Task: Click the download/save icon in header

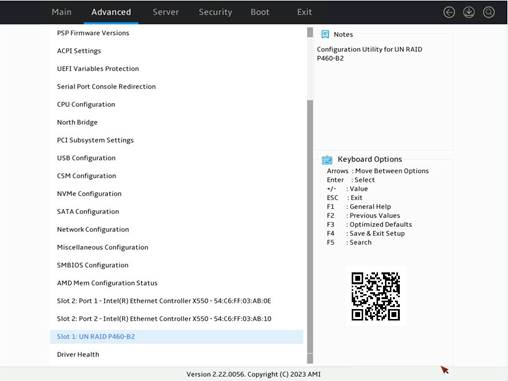Action: tap(469, 12)
